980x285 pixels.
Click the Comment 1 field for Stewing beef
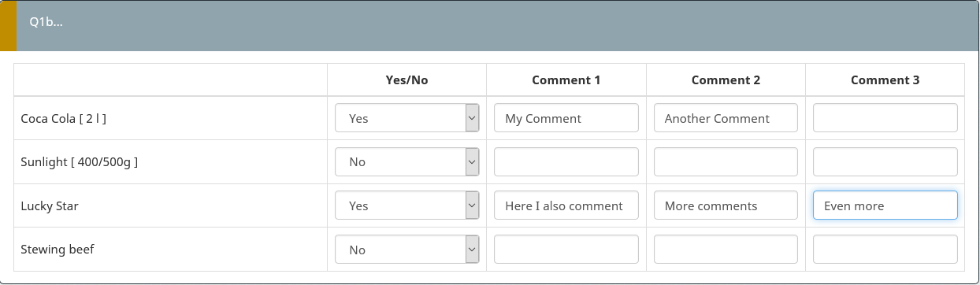coord(566,250)
